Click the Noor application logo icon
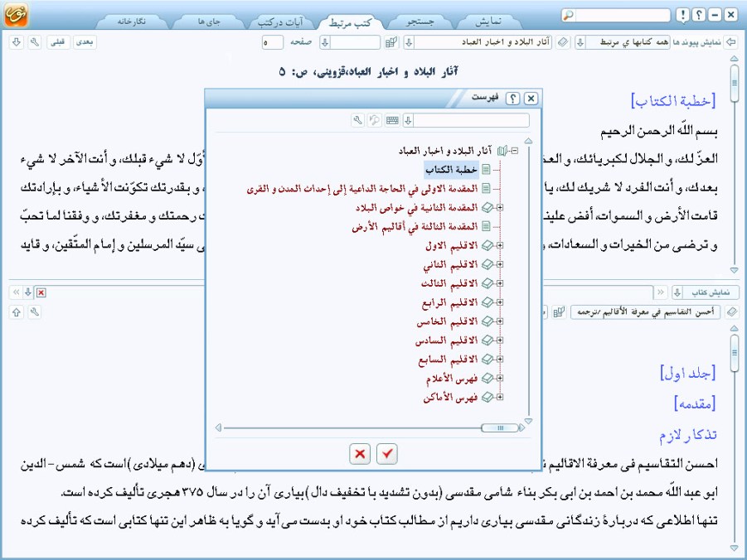The image size is (747, 560). tap(16, 14)
